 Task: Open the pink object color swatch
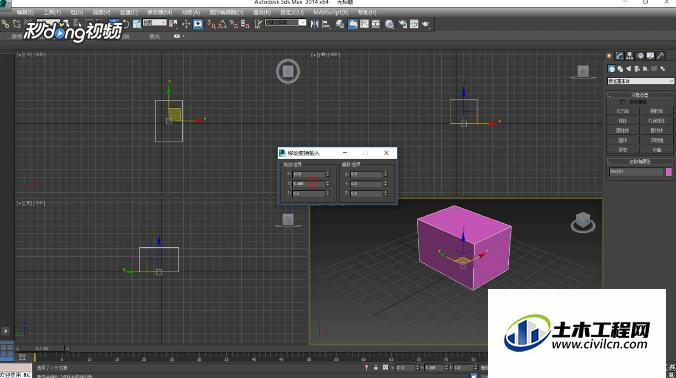669,172
